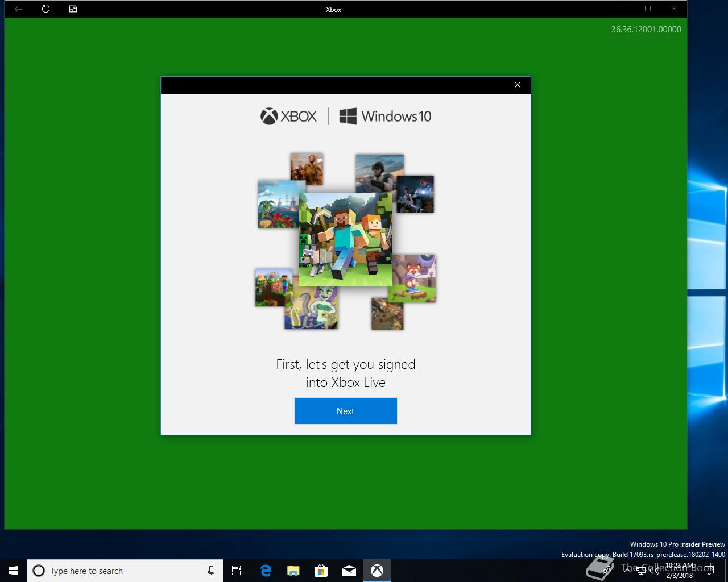Click the "First, let's get you signed" text
Screen dimensions: 728x582
(346, 364)
